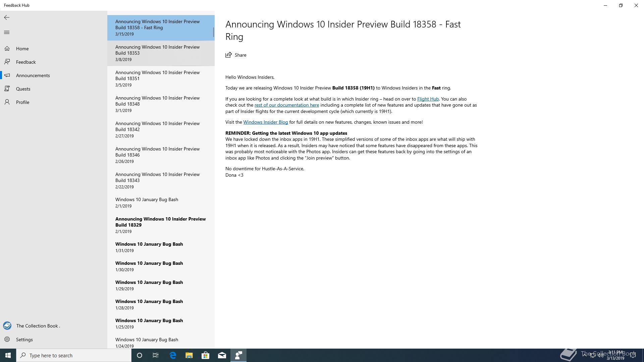This screenshot has height=362, width=644.
Task: Open Build 18342 announcement
Action: [161, 130]
